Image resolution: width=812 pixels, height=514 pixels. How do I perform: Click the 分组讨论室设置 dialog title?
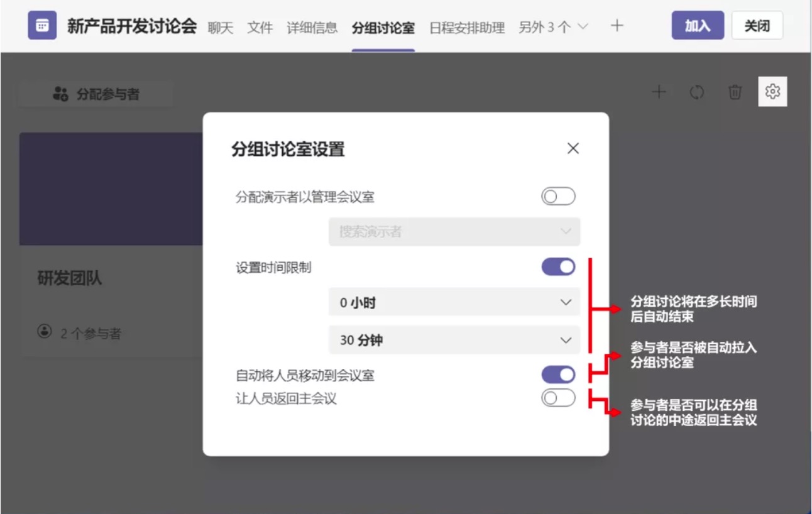[288, 150]
